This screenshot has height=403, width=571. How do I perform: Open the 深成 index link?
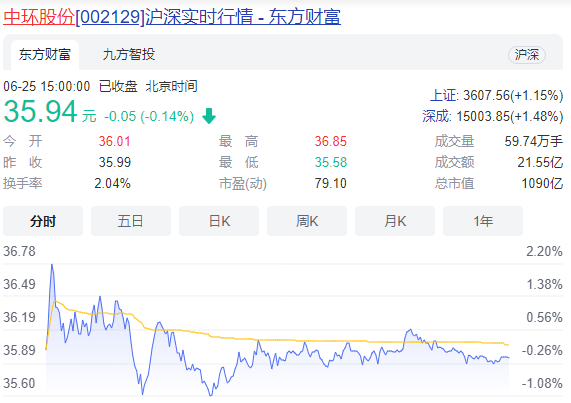point(436,116)
